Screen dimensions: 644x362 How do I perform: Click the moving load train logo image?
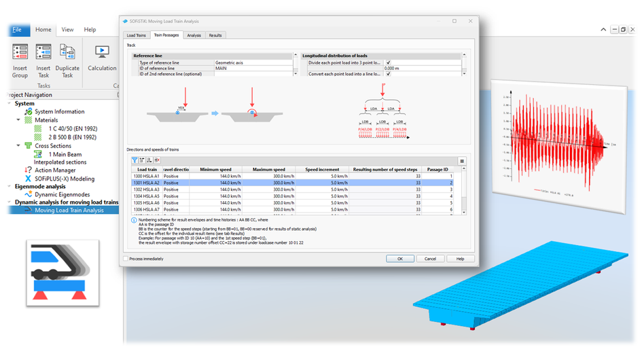[x=62, y=273]
